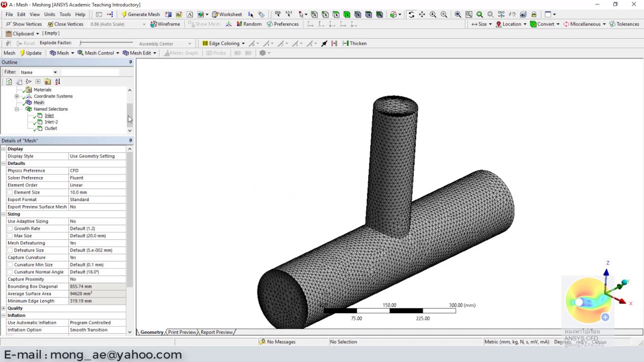This screenshot has height=362, width=644.
Task: Expand the Quality details section
Action: tap(4, 308)
